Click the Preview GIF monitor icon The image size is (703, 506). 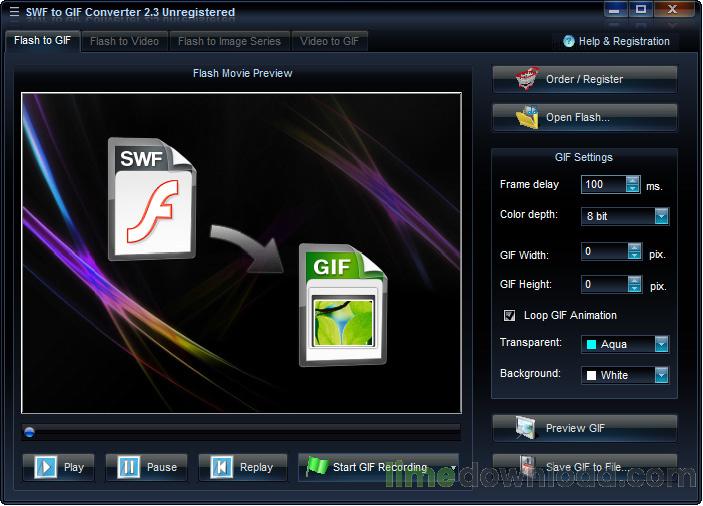[x=526, y=428]
